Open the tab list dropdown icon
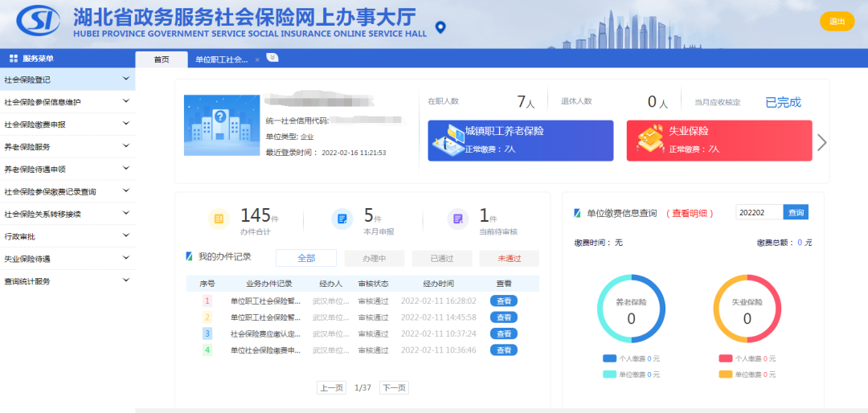 [x=272, y=58]
